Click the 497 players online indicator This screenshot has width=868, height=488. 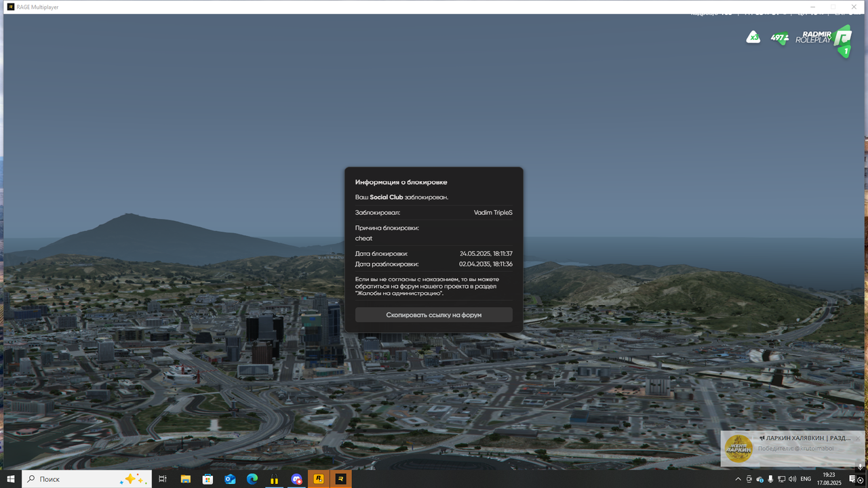779,38
